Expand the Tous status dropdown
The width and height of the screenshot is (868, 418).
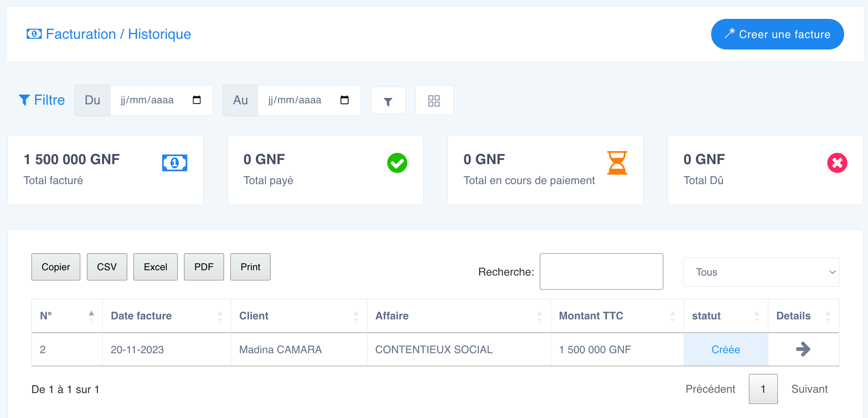coord(761,272)
